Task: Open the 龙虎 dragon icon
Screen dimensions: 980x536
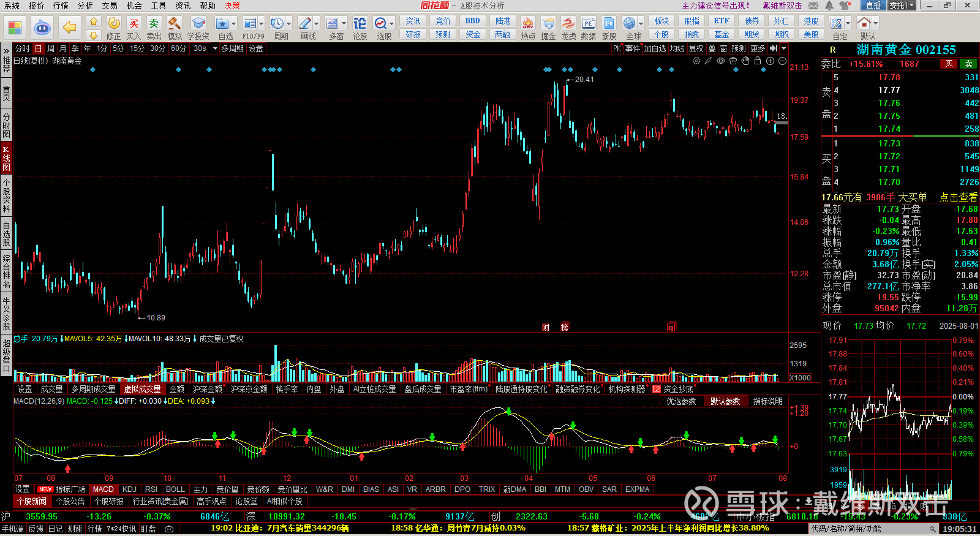Action: tap(568, 23)
